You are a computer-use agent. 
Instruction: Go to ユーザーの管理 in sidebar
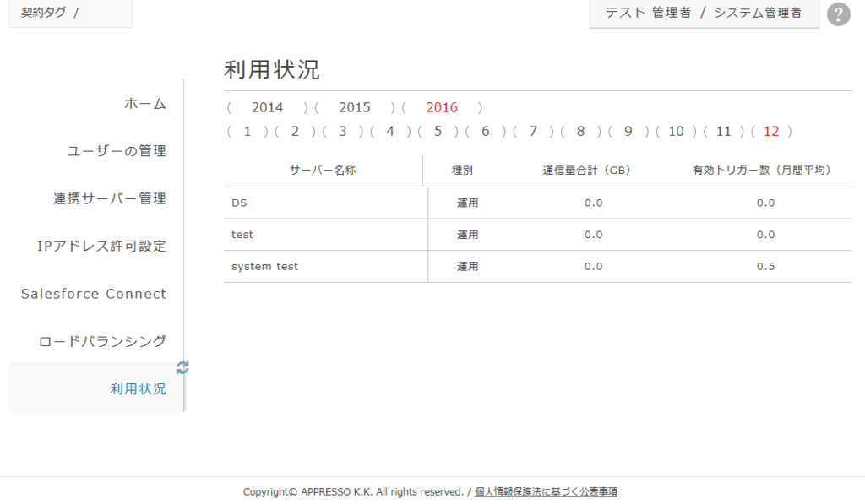pyautogui.click(x=117, y=150)
